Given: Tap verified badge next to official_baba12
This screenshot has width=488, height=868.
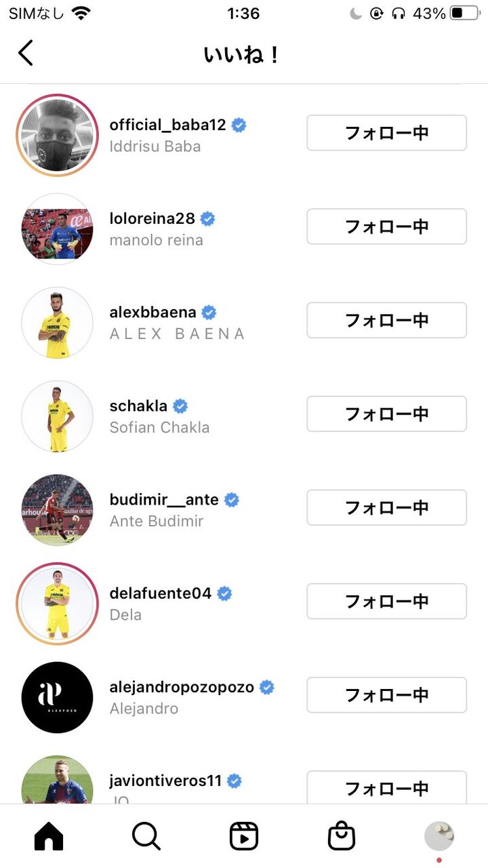Looking at the screenshot, I should point(239,125).
